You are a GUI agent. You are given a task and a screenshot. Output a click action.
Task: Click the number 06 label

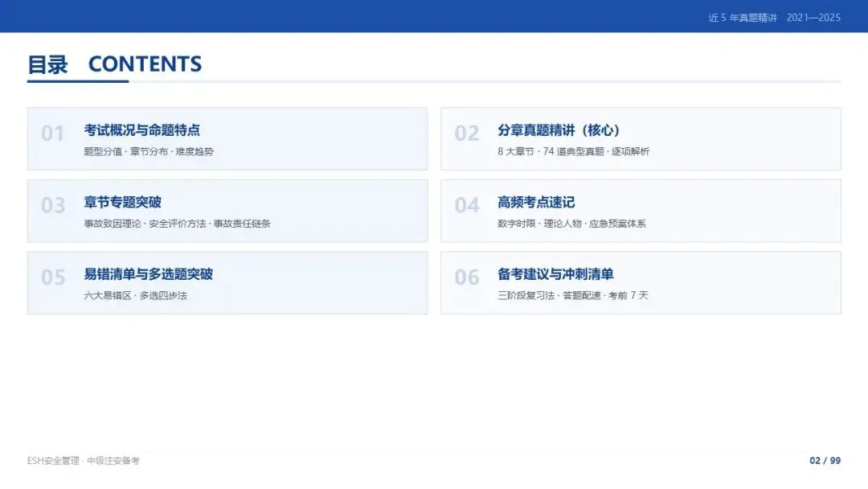(467, 277)
